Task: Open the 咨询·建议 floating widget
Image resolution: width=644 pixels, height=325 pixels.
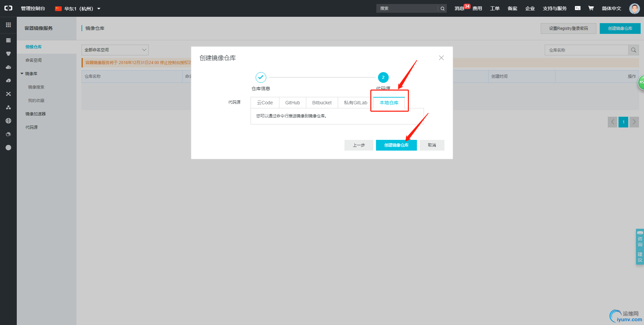Action: 640,247
